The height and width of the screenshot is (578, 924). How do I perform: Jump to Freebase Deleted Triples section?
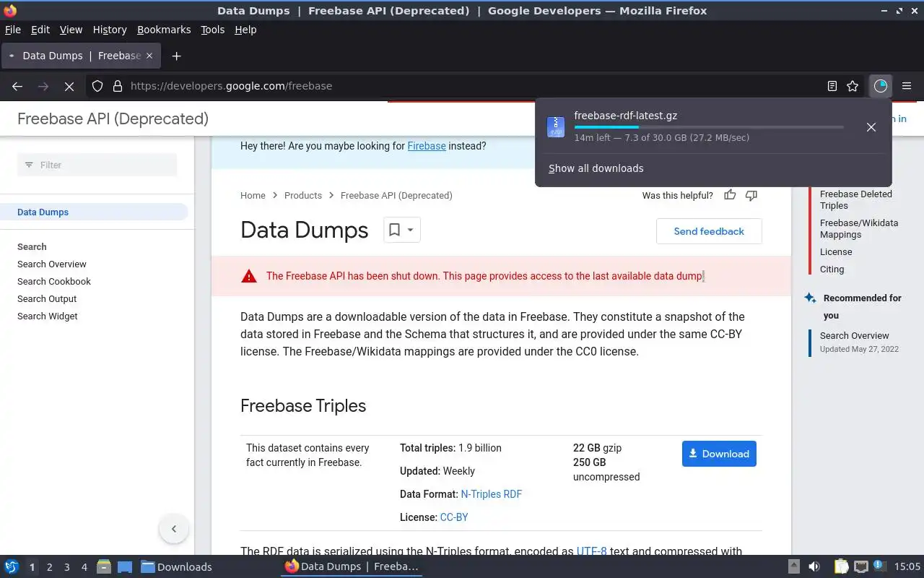(x=856, y=199)
